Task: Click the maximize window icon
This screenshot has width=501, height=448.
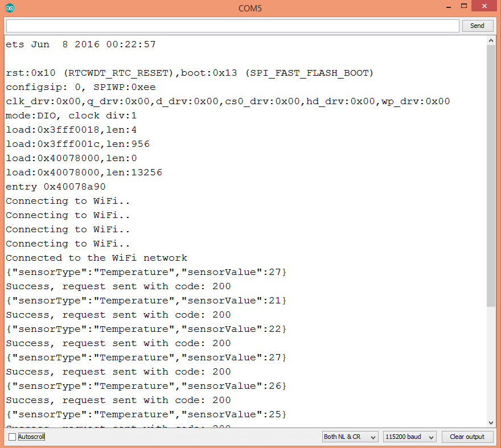Action: tap(463, 6)
